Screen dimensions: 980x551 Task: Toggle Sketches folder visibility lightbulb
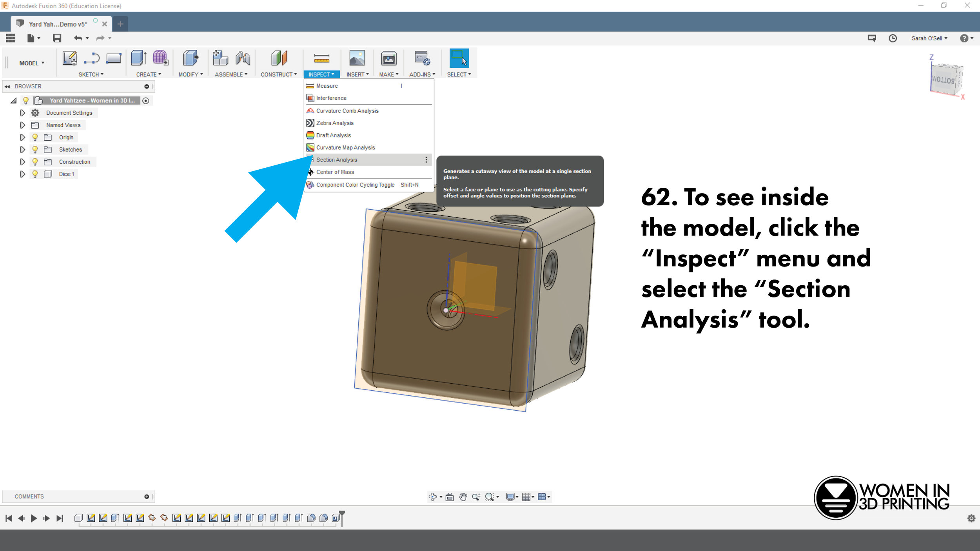pos(35,149)
